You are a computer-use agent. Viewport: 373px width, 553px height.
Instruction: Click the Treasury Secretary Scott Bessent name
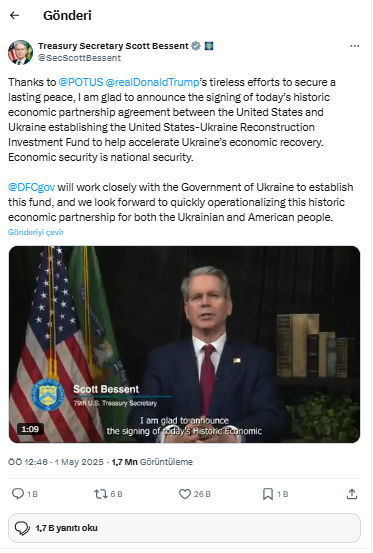point(113,46)
